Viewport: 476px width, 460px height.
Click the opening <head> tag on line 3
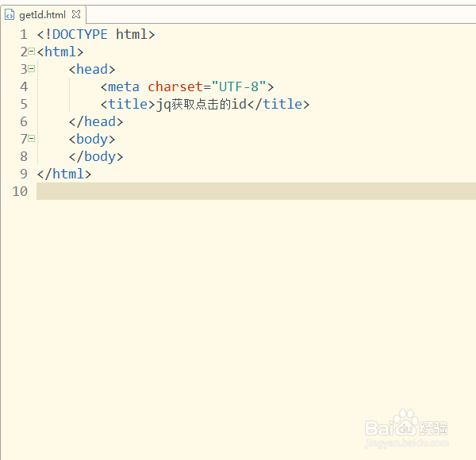[92, 69]
